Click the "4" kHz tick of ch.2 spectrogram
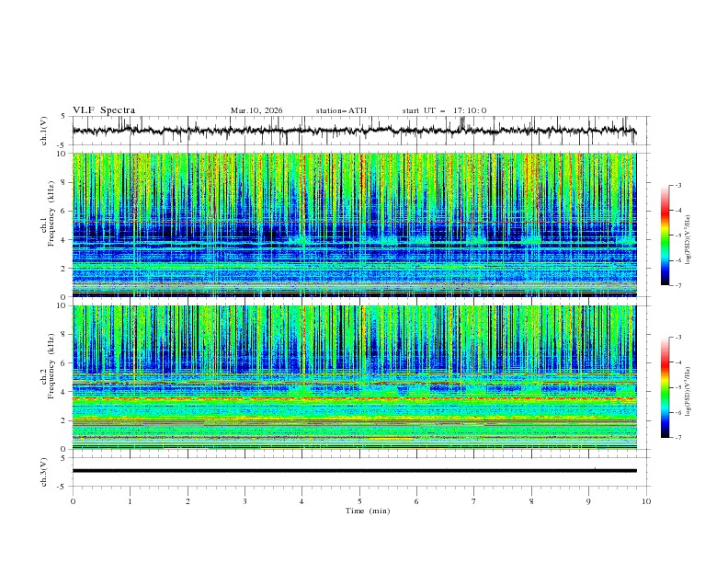 click(65, 392)
